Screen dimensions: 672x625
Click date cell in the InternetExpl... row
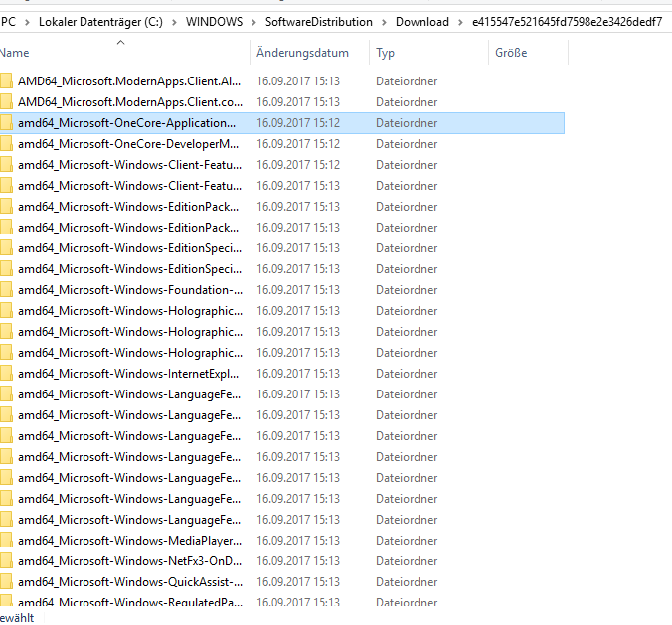tap(298, 374)
